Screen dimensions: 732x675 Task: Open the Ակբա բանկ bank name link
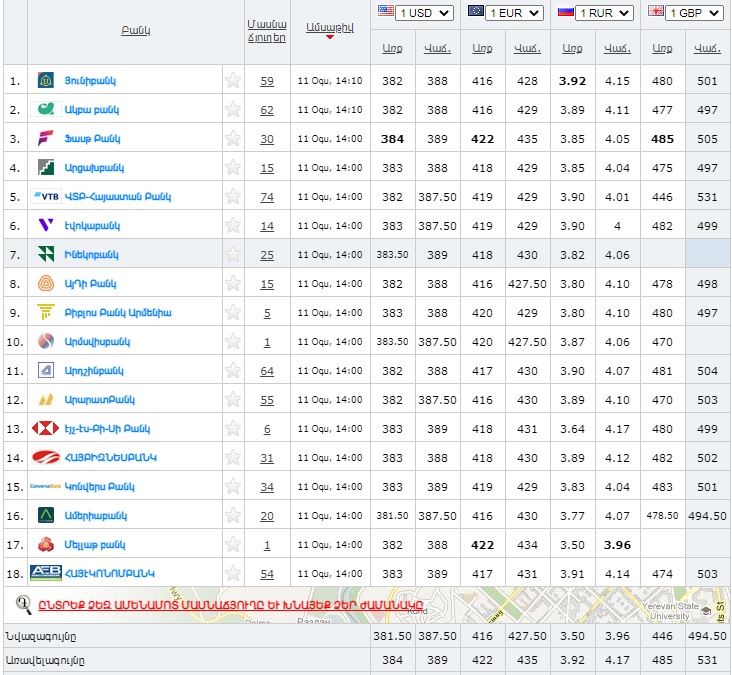(91, 110)
